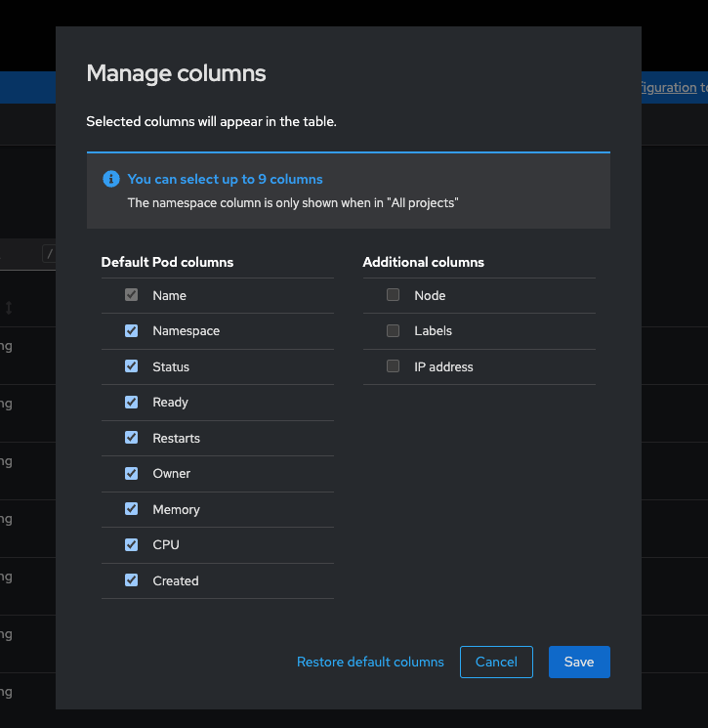Viewport: 708px width, 728px height.
Task: Click the 'Created' column label
Action: 176,580
